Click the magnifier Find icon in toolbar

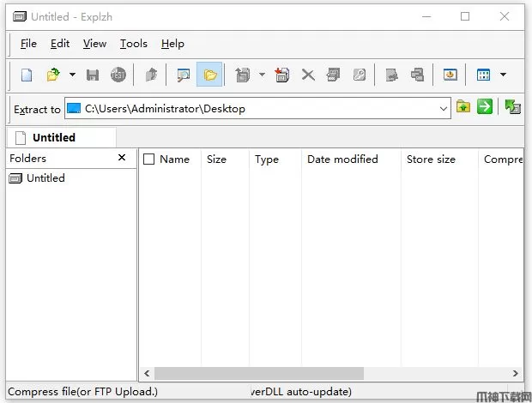coord(183,75)
